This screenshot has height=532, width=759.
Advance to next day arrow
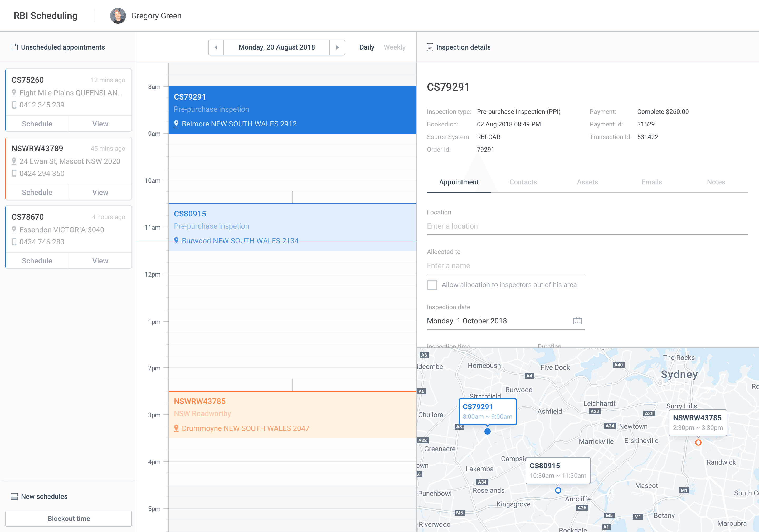[x=337, y=47]
